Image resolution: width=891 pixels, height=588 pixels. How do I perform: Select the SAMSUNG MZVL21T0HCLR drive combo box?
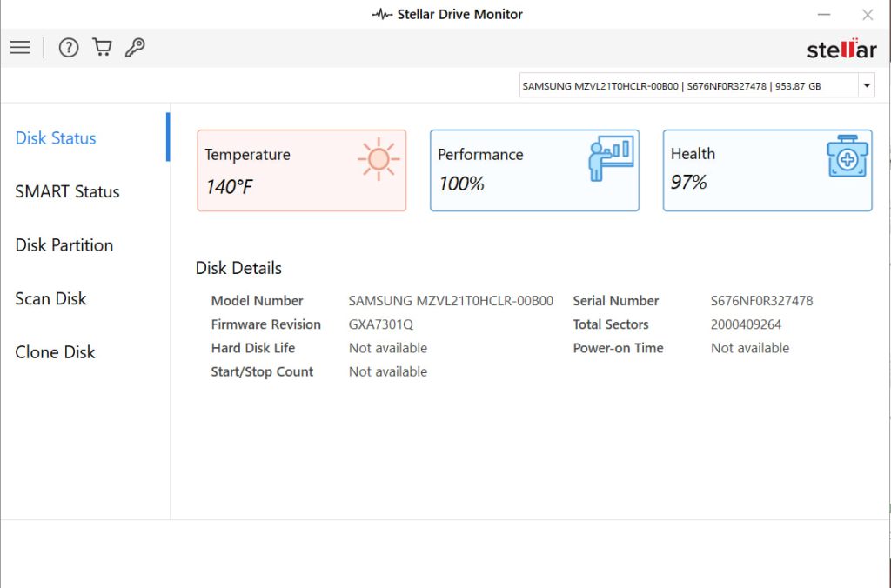click(x=697, y=86)
